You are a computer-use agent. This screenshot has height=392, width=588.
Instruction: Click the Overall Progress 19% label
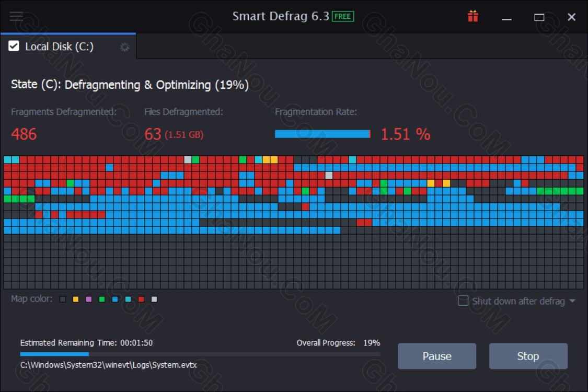(x=338, y=343)
